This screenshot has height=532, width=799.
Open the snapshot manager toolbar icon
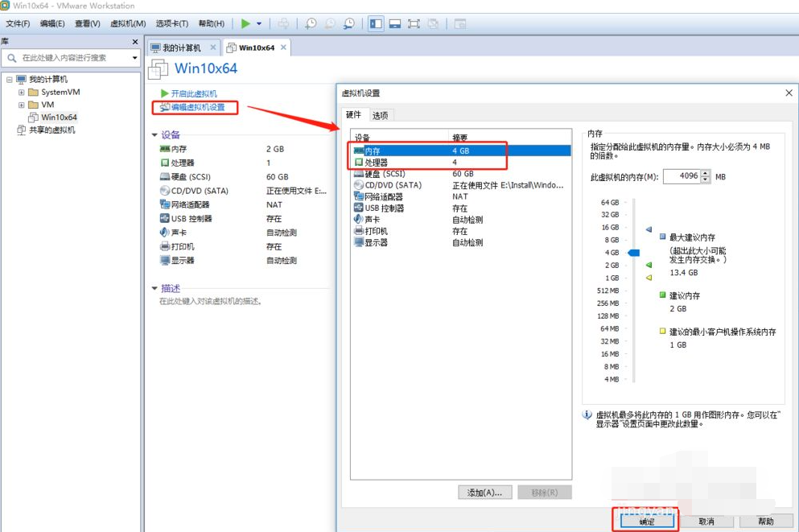[348, 24]
